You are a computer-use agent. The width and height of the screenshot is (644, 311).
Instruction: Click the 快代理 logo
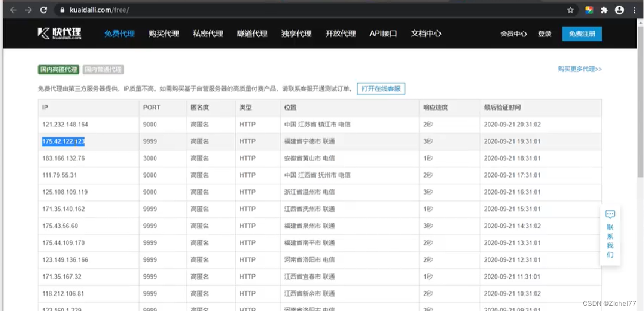point(60,33)
